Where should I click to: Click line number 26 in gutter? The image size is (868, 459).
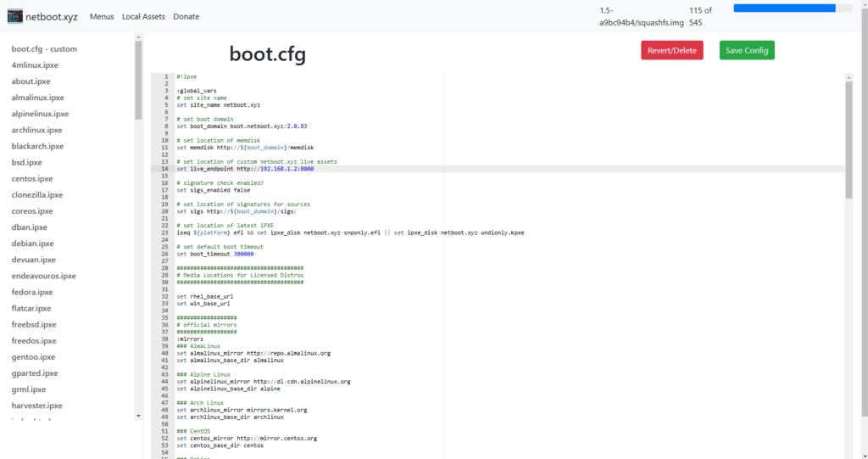click(164, 254)
